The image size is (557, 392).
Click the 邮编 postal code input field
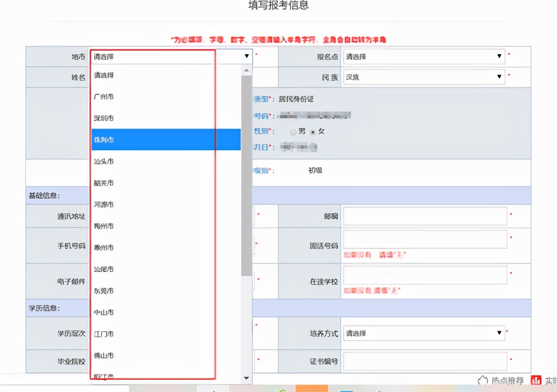424,216
